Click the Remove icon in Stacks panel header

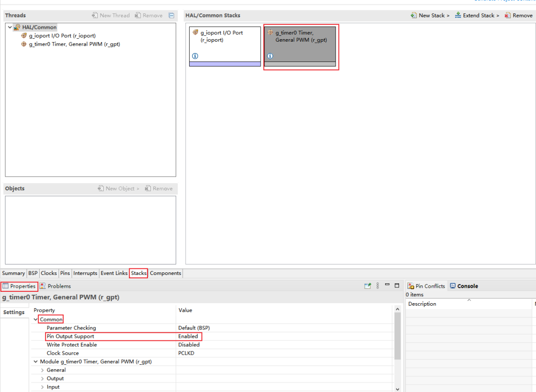coord(508,15)
